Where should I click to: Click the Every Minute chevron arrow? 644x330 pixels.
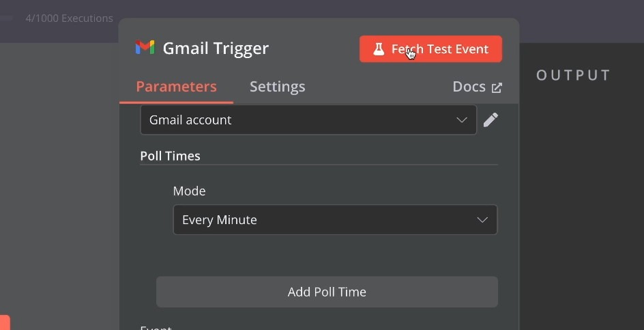[x=482, y=220]
